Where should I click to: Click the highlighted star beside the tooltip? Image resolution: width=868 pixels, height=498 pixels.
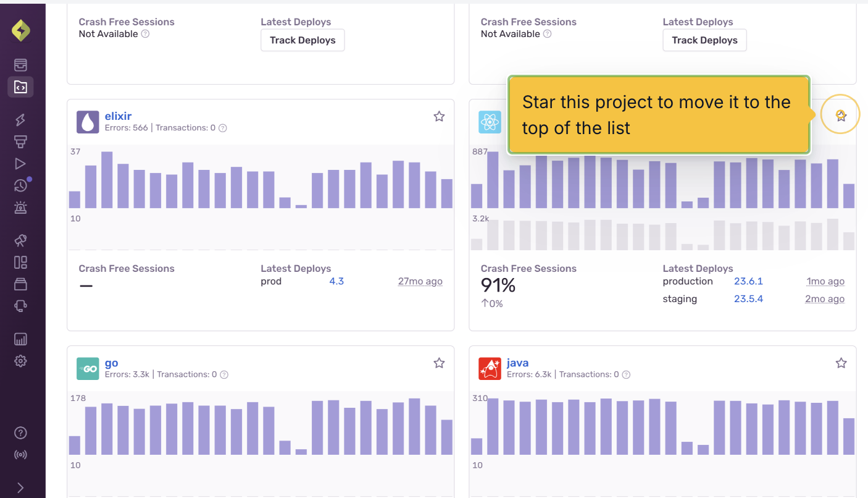click(841, 115)
